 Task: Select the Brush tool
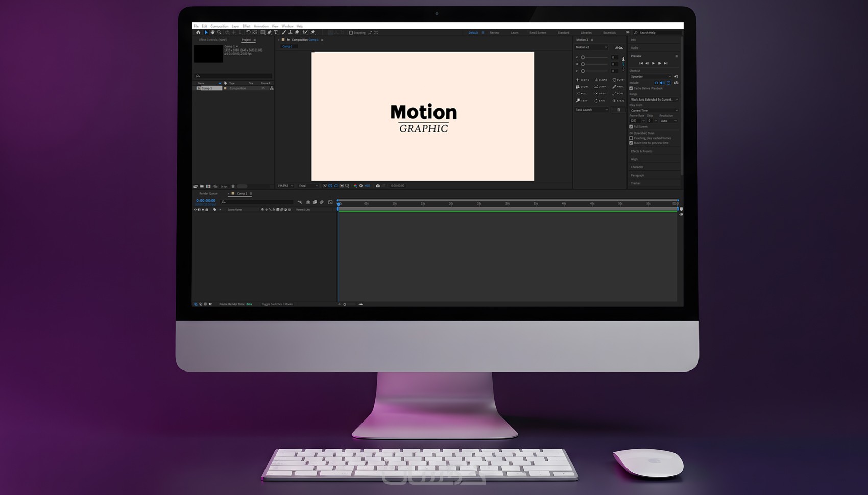pyautogui.click(x=284, y=32)
